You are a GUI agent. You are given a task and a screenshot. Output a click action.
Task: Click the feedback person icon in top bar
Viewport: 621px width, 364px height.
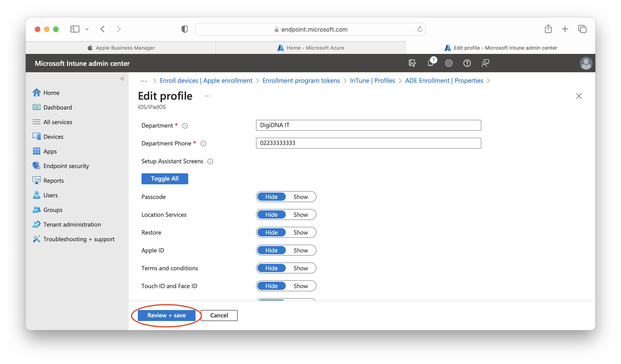coord(485,63)
